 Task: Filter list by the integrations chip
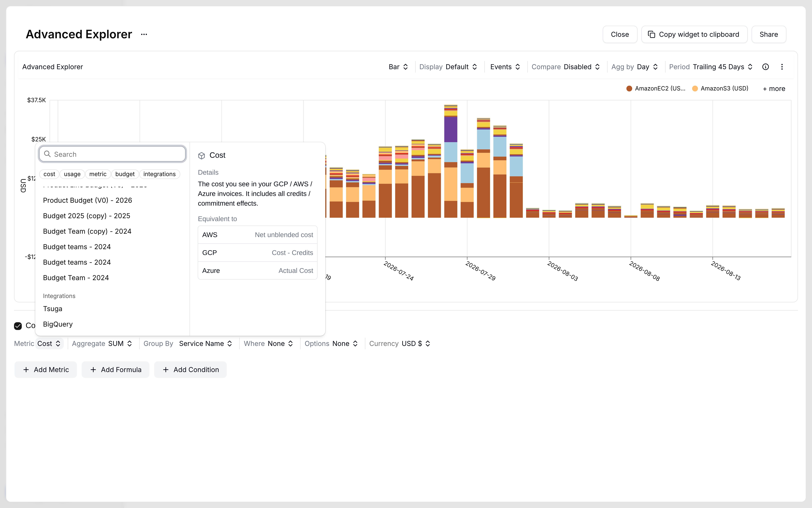coord(159,174)
